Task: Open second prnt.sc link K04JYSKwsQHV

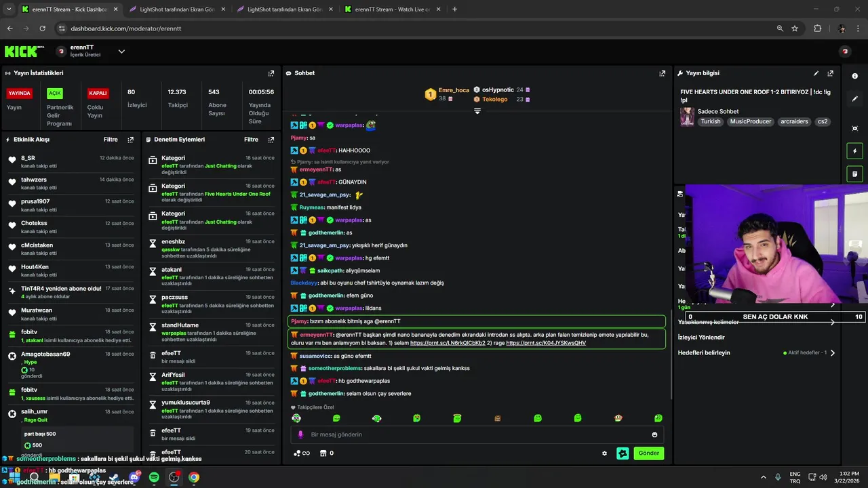Action: pos(546,343)
